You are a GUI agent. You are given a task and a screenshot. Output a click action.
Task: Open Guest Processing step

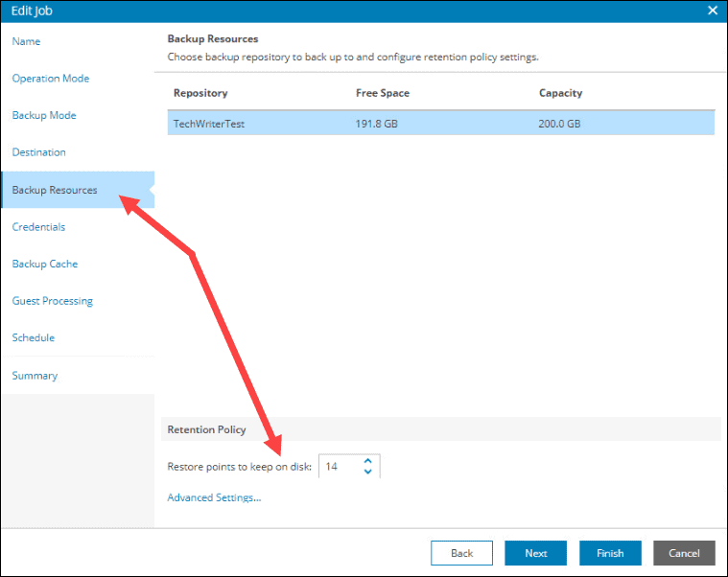(x=53, y=301)
